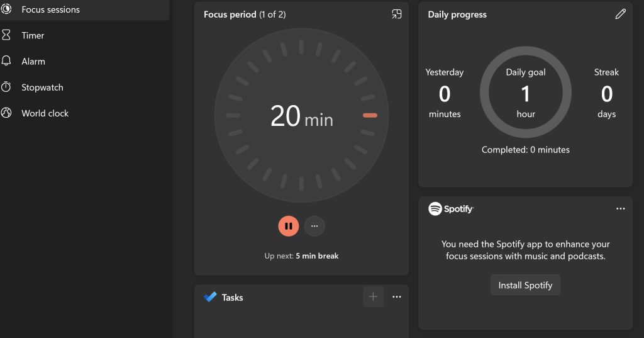Click the keep-on-top compact view icon
Image resolution: width=644 pixels, height=338 pixels.
click(396, 14)
